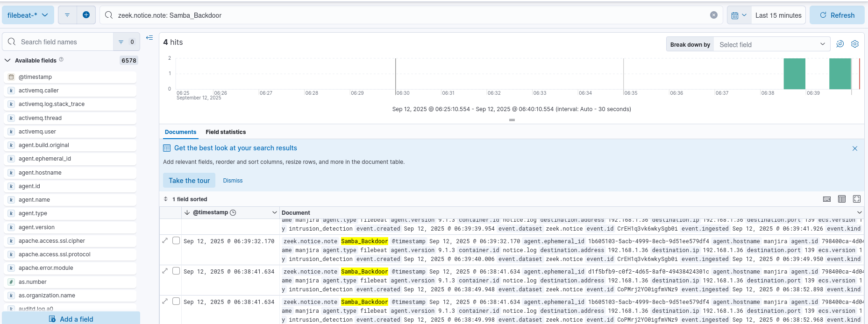Click the Take the tour button
The width and height of the screenshot is (868, 324).
click(189, 181)
